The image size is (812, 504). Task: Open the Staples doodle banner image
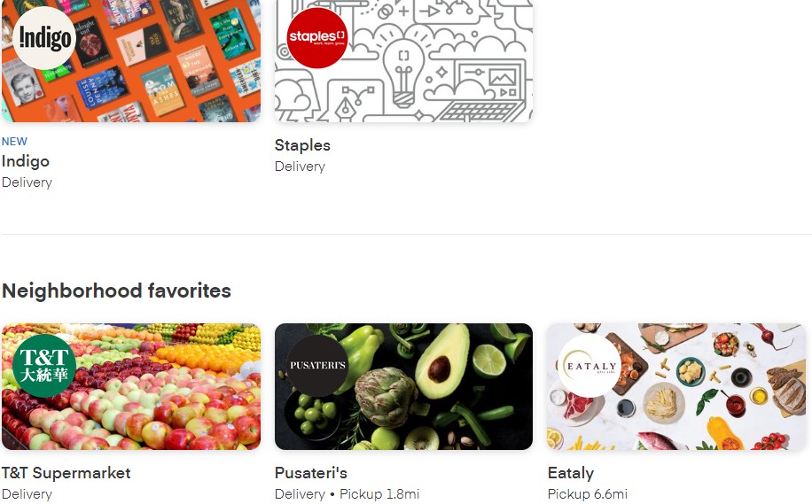pyautogui.click(x=404, y=61)
